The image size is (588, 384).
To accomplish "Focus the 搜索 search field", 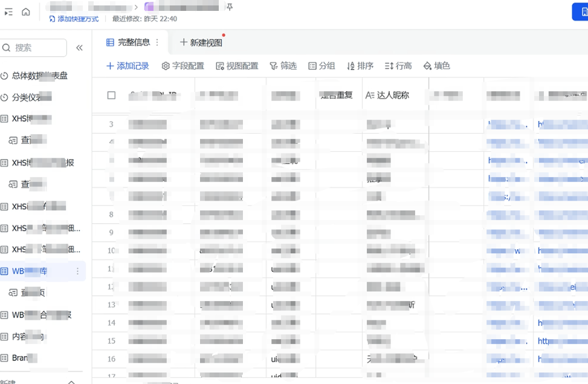I will (x=33, y=48).
